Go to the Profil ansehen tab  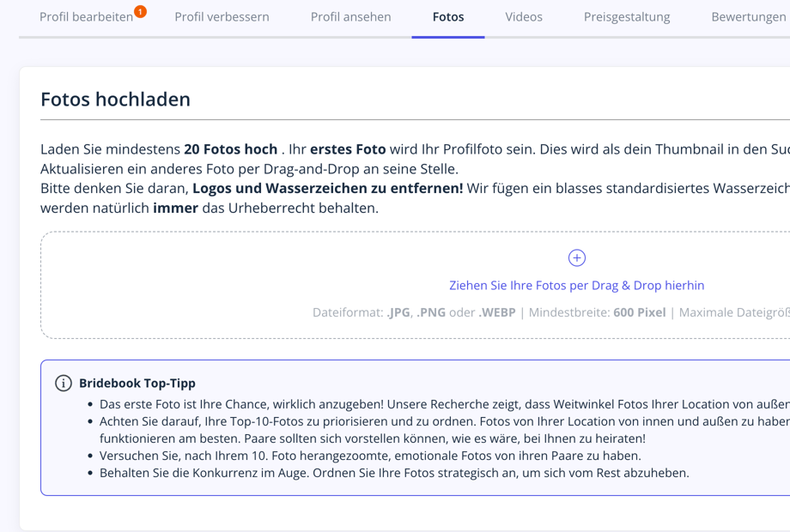coord(350,17)
